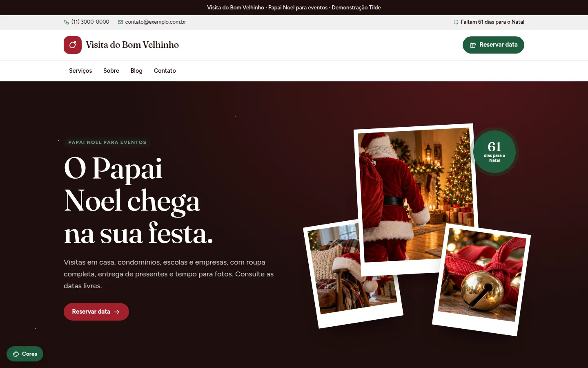Open the golden jingle bell photo
Image resolution: width=588 pixels, height=368 pixels.
coord(482,279)
